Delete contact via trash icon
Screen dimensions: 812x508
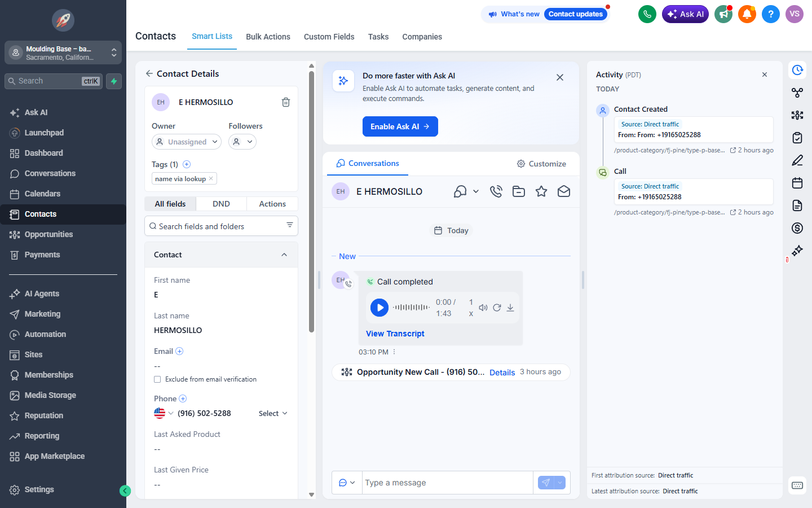click(286, 102)
